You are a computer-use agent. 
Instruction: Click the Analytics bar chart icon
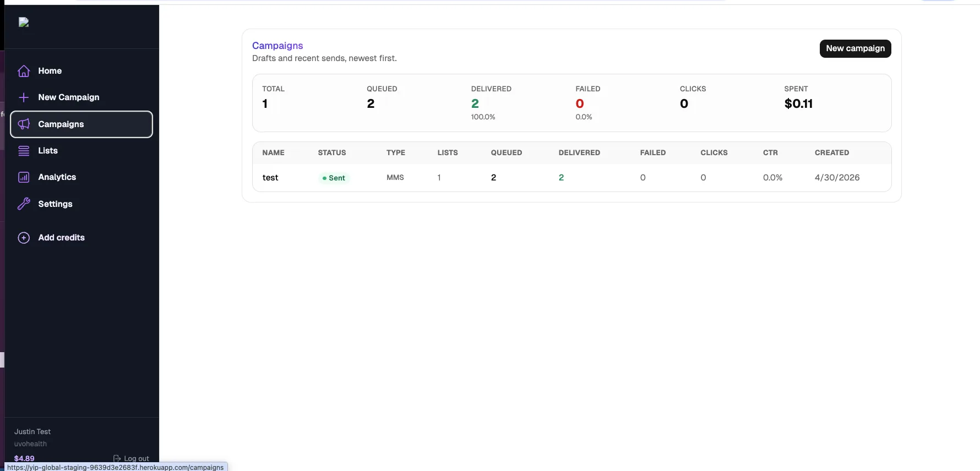tap(24, 177)
